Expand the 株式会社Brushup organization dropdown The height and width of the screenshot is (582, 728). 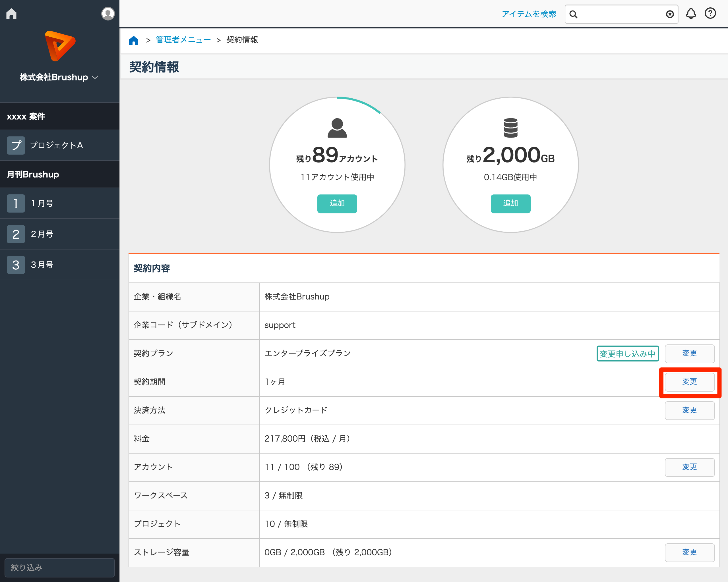(x=59, y=77)
